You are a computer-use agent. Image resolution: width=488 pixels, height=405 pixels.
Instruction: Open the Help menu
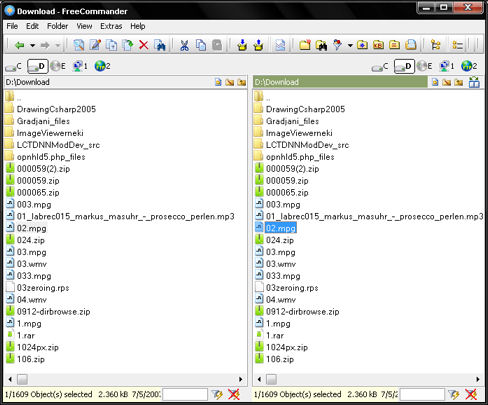(137, 26)
